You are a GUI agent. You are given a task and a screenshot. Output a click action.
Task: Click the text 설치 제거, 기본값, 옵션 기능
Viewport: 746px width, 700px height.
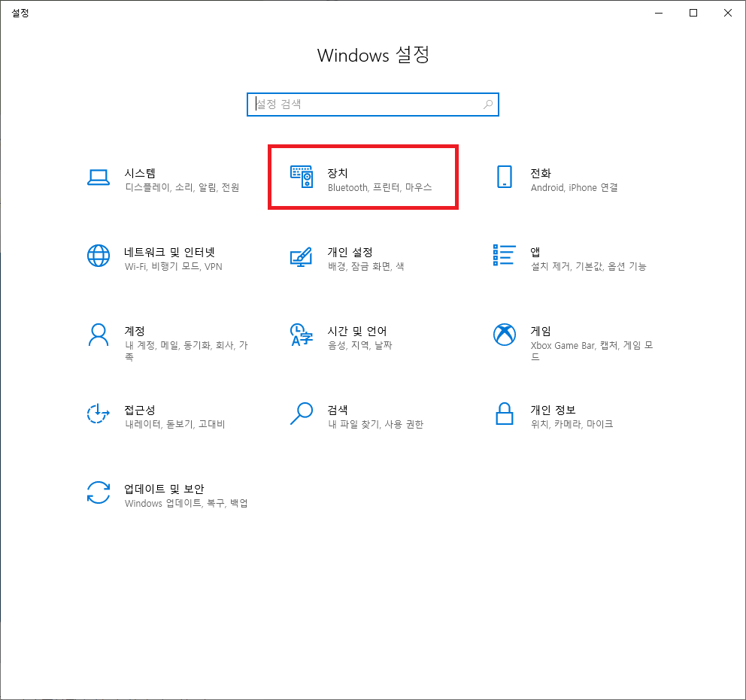click(x=589, y=266)
